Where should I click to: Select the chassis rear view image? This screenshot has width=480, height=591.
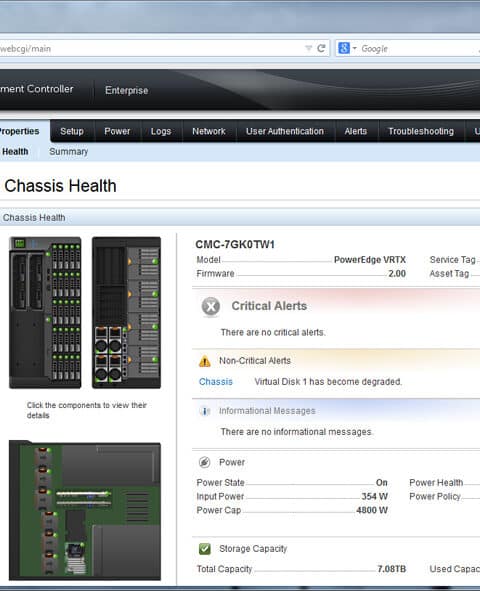127,312
